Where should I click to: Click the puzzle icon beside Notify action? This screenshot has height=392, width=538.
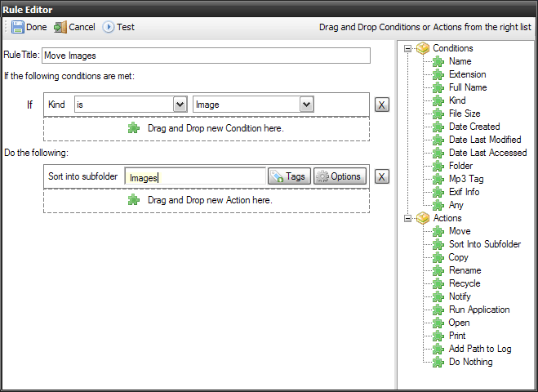pyautogui.click(x=438, y=296)
